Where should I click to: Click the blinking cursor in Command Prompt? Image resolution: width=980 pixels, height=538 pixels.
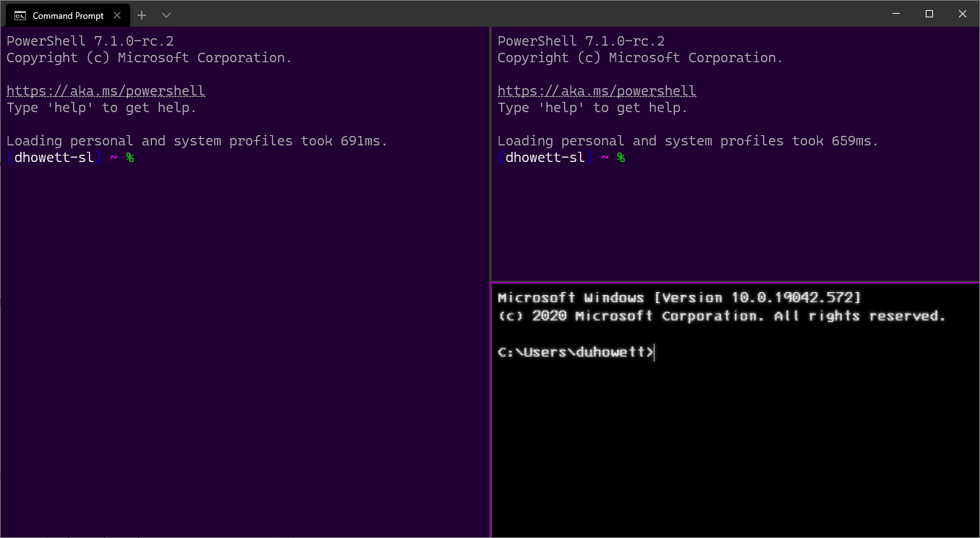[653, 352]
